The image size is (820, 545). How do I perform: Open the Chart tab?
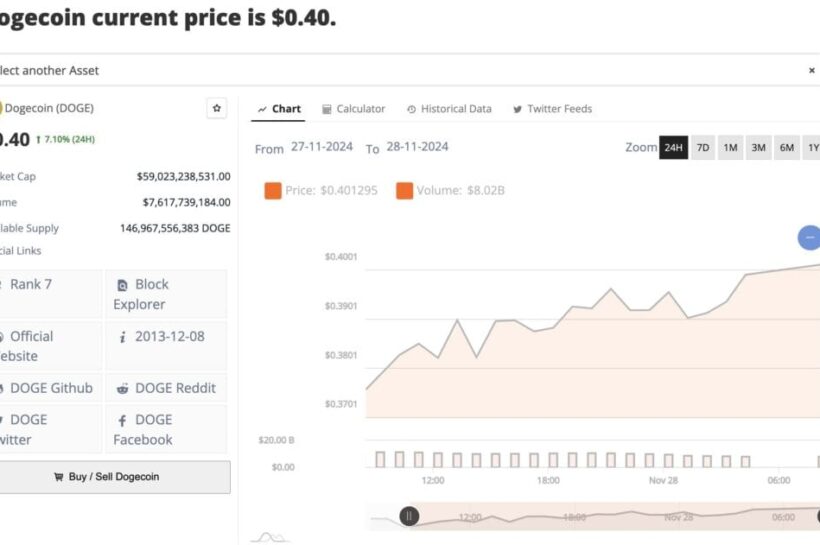pyautogui.click(x=279, y=109)
